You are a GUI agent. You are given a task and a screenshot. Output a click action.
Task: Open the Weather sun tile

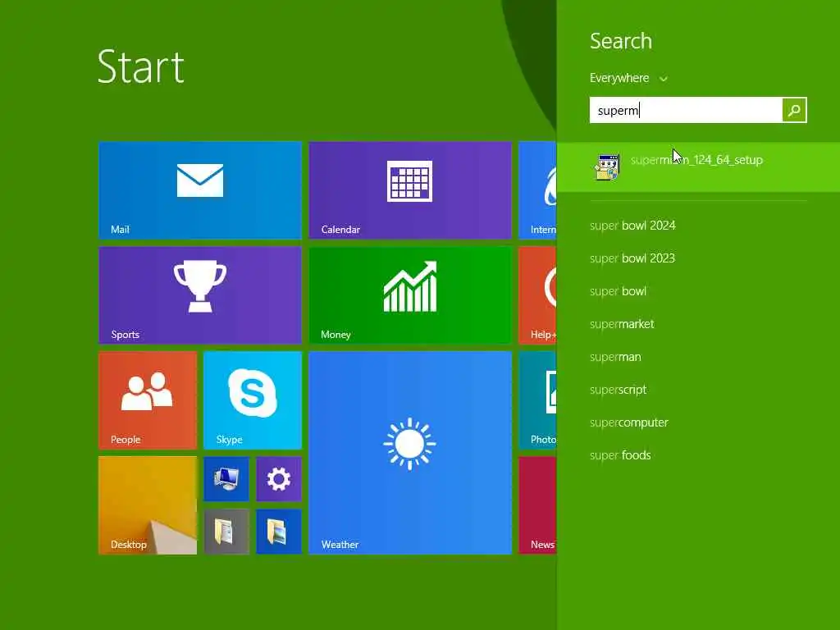[x=410, y=452]
